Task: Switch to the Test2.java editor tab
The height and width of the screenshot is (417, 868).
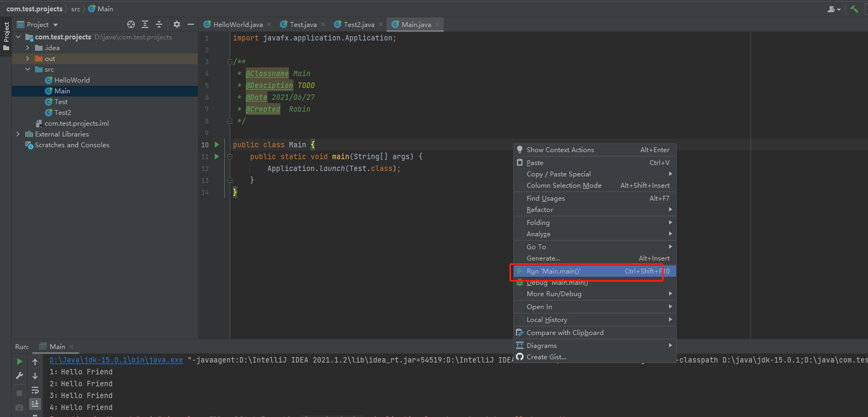Action: 359,25
